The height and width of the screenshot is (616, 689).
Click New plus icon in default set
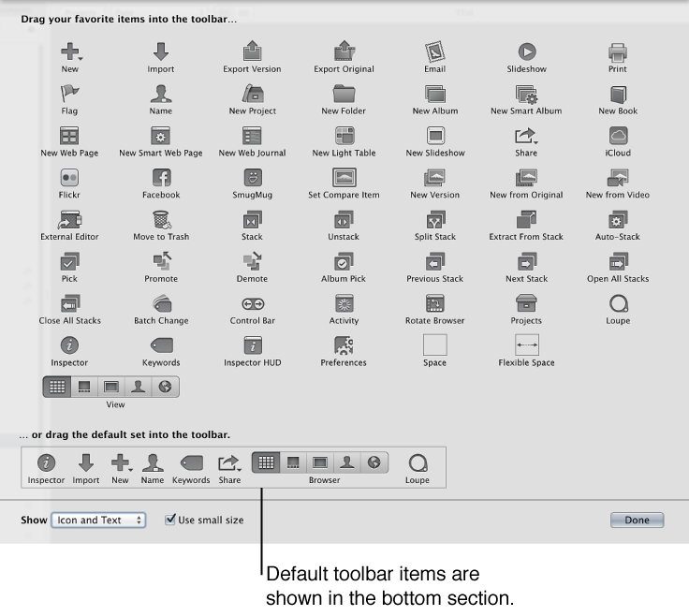pyautogui.click(x=120, y=462)
